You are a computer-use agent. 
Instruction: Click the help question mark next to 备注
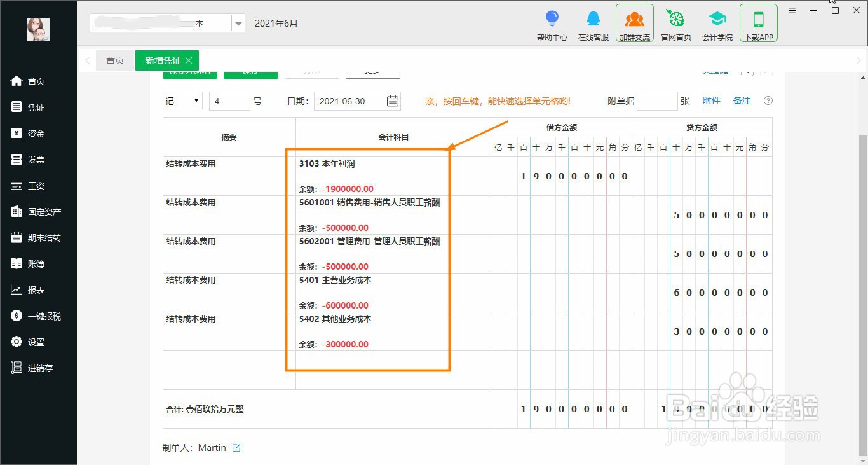pos(768,101)
